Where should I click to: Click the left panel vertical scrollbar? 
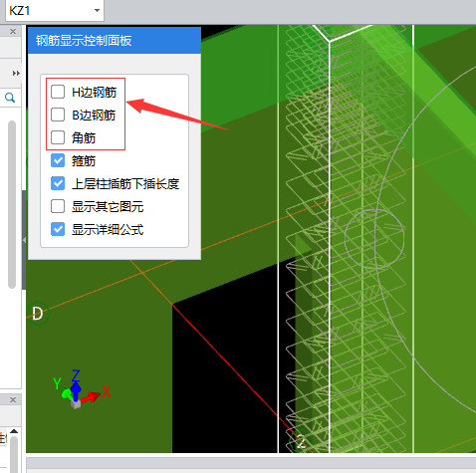(12, 204)
